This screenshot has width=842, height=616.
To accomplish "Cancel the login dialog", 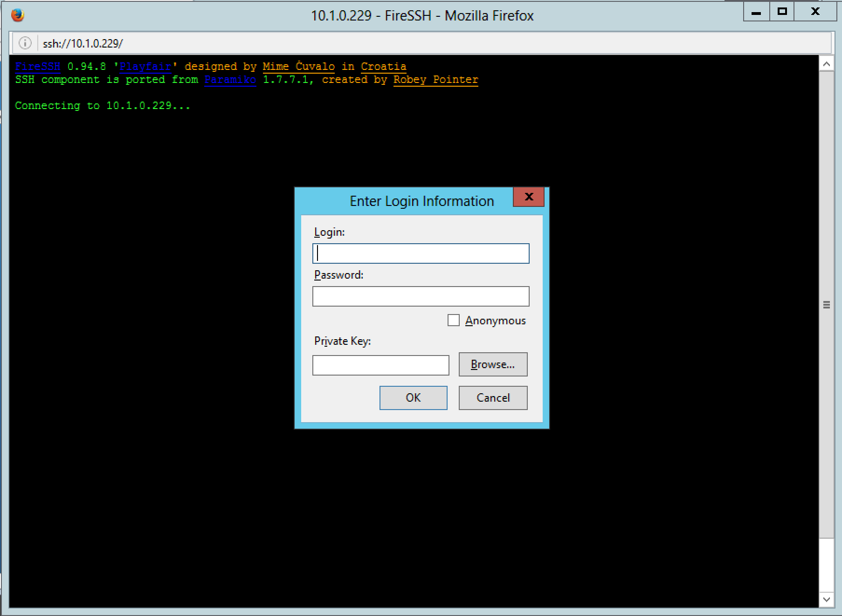I will point(493,398).
